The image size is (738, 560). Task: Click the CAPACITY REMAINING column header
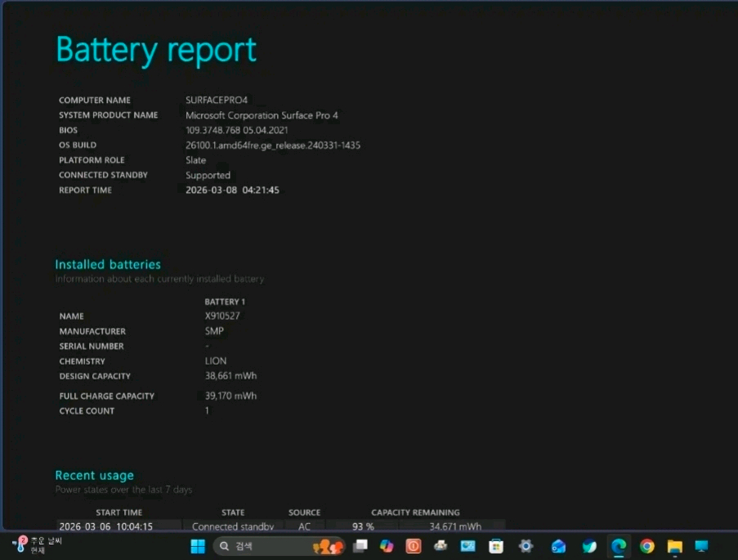pos(415,512)
